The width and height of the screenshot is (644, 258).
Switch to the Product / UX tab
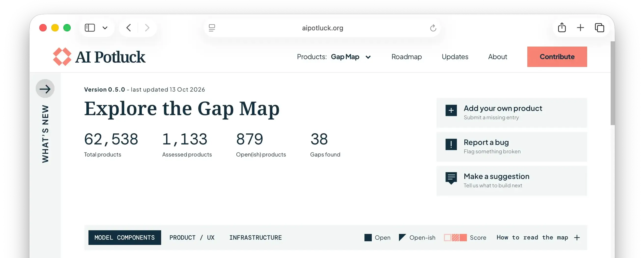tap(192, 237)
